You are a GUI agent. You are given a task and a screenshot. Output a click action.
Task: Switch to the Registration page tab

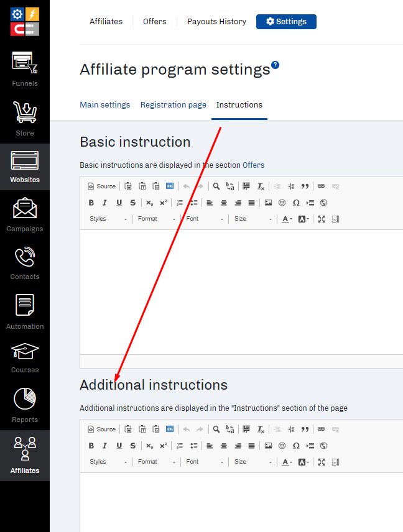(173, 105)
